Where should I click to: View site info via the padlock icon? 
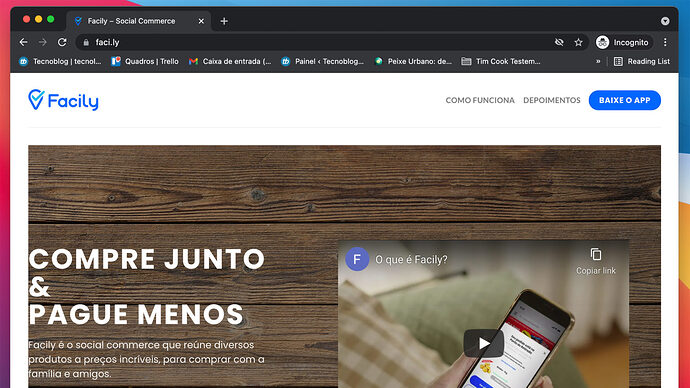[86, 42]
